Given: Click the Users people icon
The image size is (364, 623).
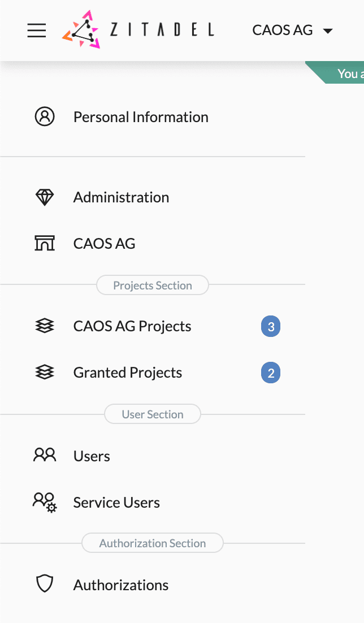Looking at the screenshot, I should pyautogui.click(x=45, y=456).
